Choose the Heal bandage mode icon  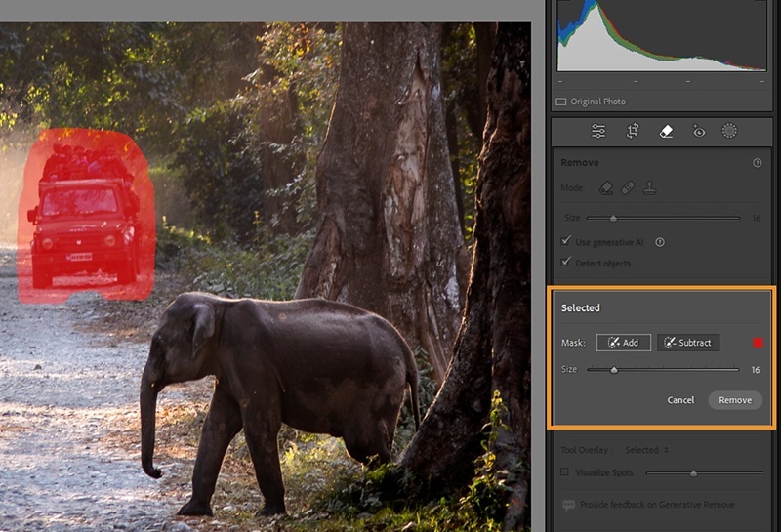pyautogui.click(x=628, y=187)
